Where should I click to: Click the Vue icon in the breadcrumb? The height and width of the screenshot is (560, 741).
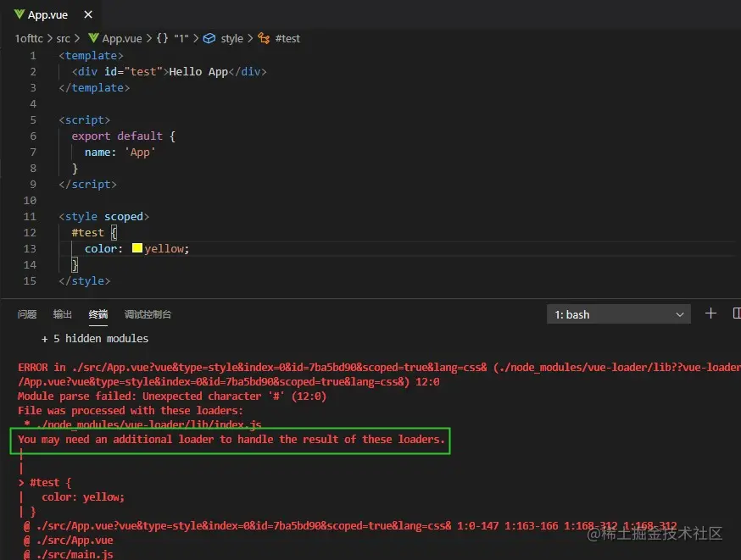93,38
